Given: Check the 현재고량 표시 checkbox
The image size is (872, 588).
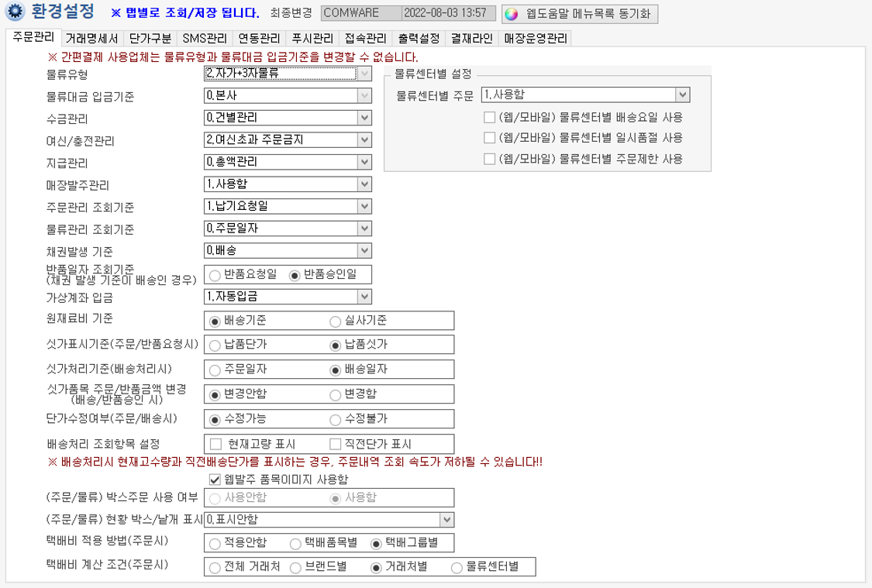Looking at the screenshot, I should (x=215, y=444).
